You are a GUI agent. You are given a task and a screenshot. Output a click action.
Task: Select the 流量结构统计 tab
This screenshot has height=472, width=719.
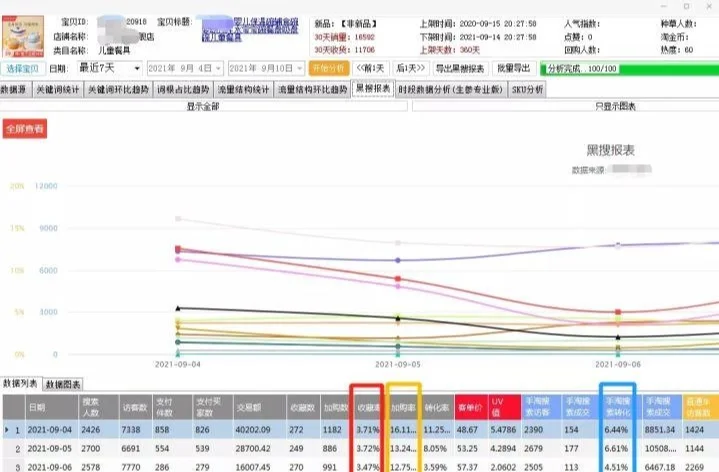click(x=243, y=89)
